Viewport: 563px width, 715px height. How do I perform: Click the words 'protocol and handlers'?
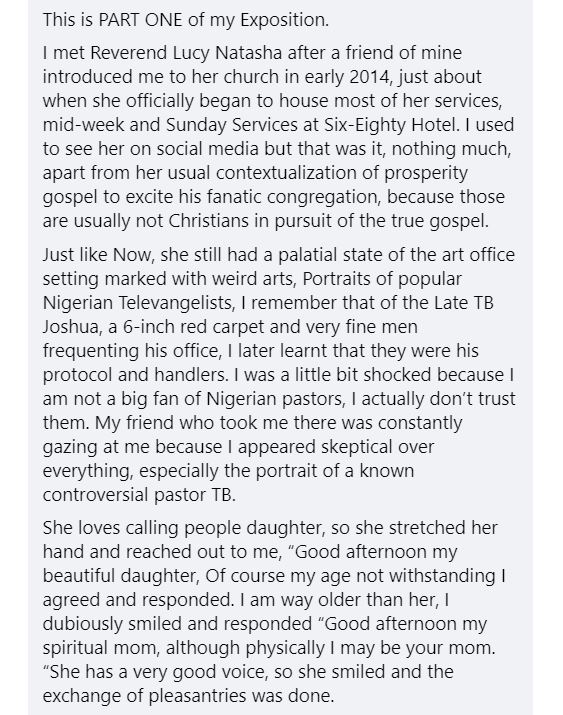coord(134,375)
